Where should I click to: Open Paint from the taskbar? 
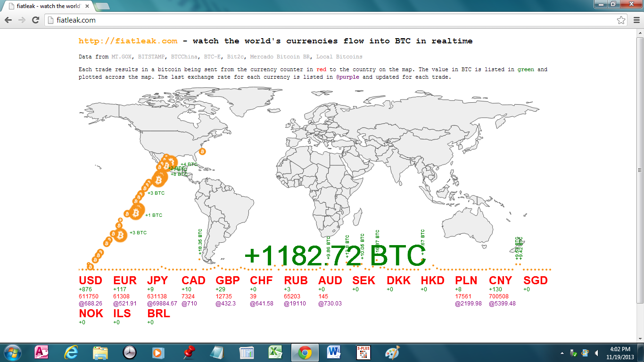pos(392,353)
